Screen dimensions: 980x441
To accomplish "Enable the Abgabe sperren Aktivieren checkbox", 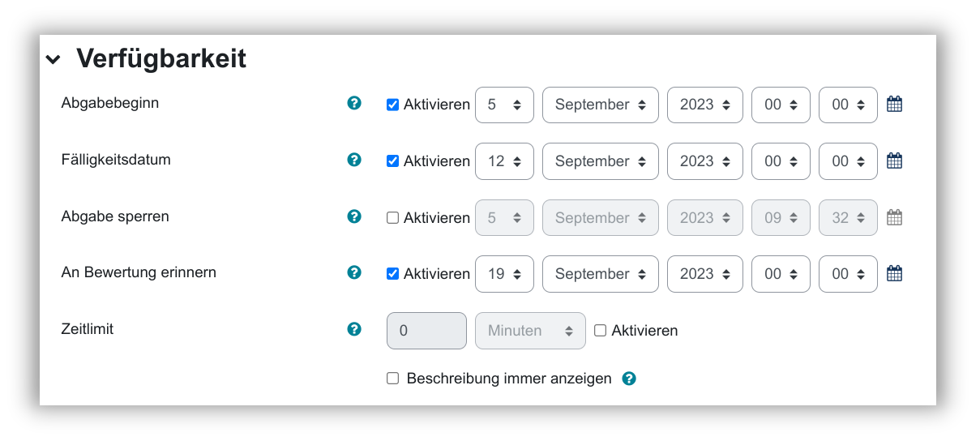I will (393, 218).
